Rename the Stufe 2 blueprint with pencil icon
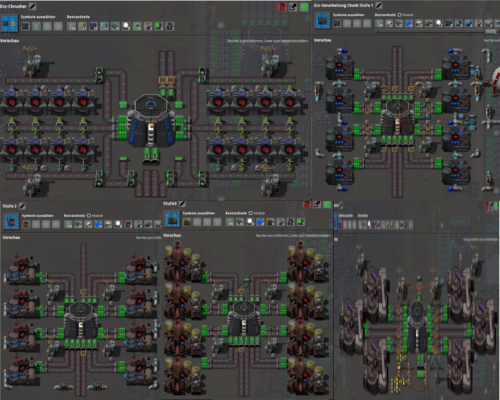The image size is (500, 400). 22,206
